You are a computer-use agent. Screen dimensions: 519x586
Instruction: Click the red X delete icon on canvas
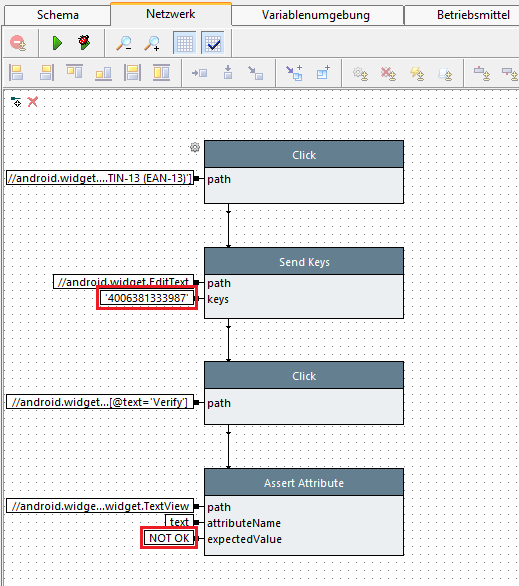33,101
